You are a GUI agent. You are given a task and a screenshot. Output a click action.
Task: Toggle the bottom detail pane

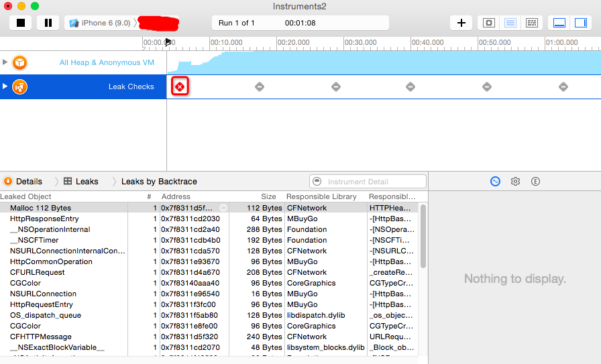(559, 23)
